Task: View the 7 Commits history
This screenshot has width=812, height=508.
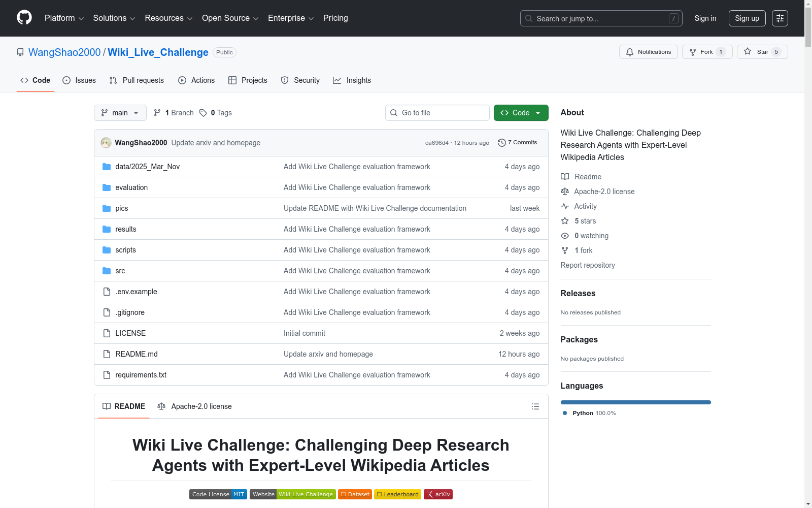Action: point(518,143)
